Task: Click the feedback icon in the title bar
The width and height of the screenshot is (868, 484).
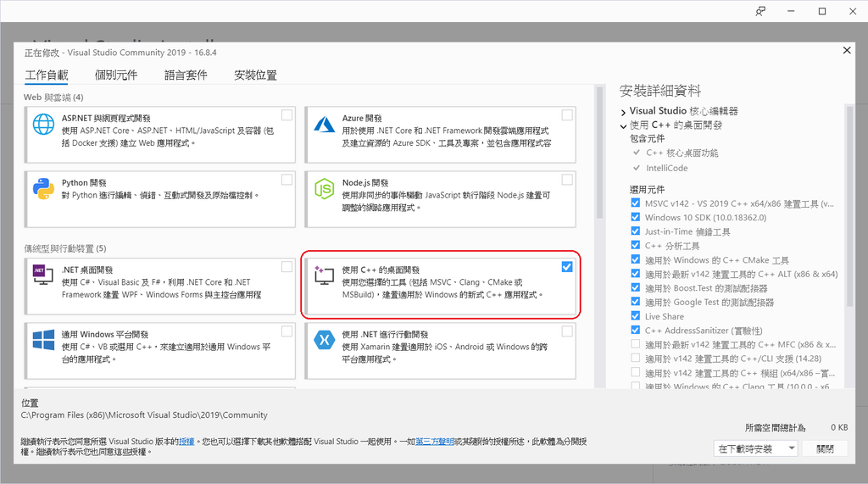Action: click(760, 11)
